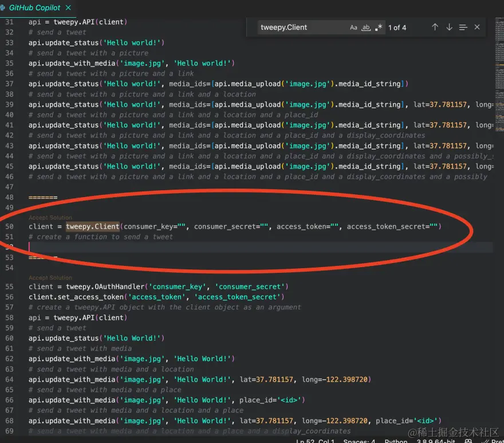
Task: Place cursor in 'api.update_status('Hello world!')' on line 33
Action: click(96, 43)
